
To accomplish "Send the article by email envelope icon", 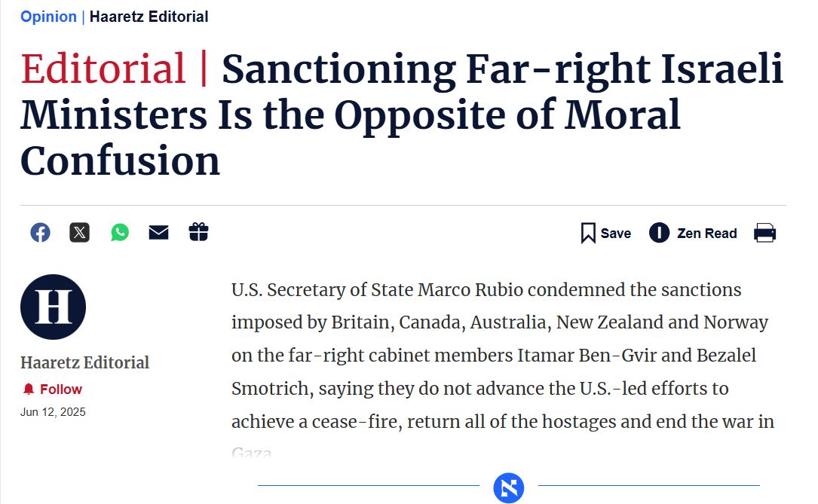I will 158,233.
